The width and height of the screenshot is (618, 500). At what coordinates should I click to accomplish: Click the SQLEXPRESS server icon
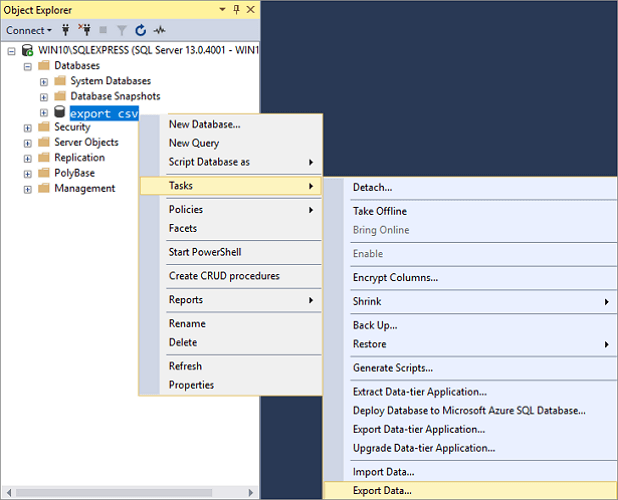pyautogui.click(x=27, y=50)
